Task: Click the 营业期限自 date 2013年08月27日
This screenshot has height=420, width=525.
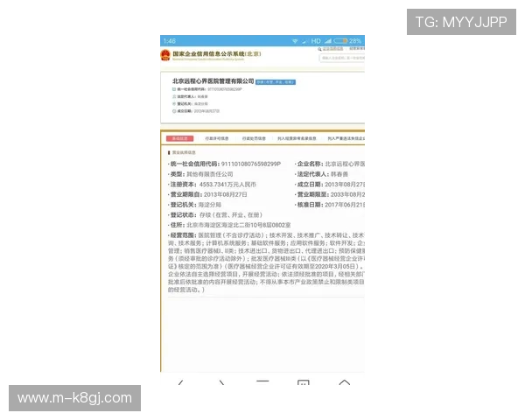Action: pos(226,194)
